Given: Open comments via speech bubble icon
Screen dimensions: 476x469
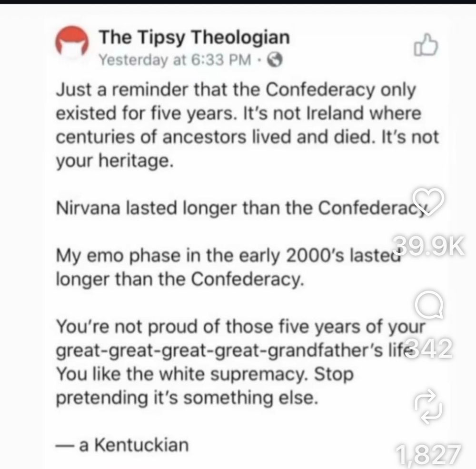Looking at the screenshot, I should coord(429,305).
